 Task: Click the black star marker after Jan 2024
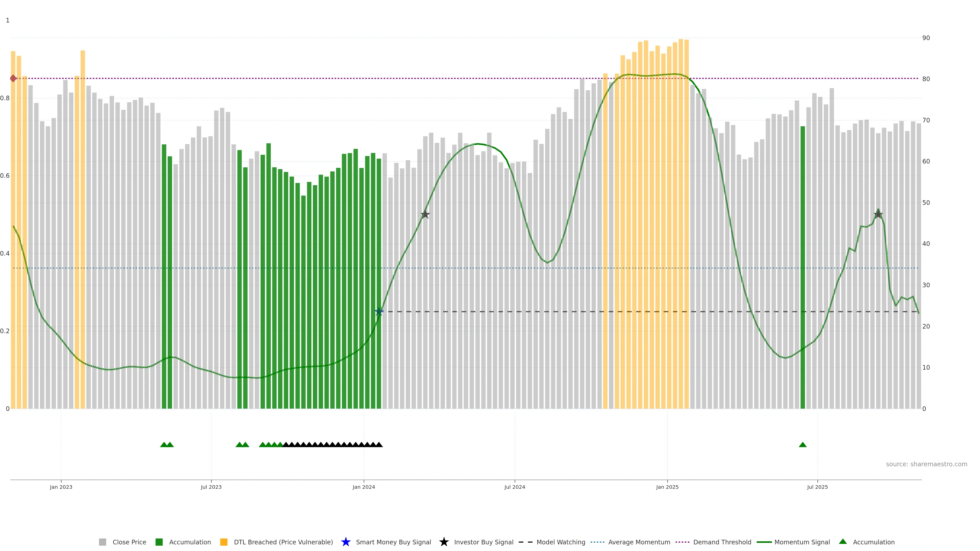425,215
